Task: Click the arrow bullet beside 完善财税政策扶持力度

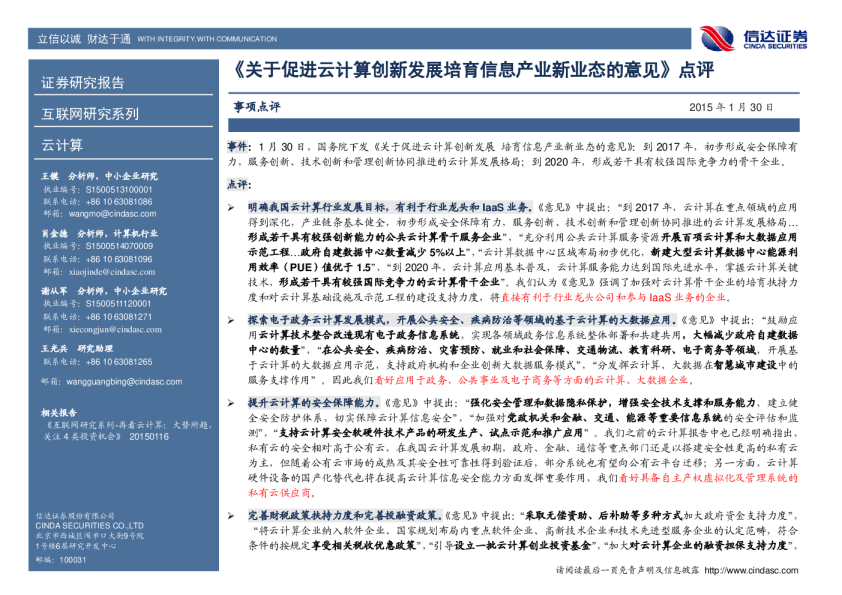Action: pos(231,512)
